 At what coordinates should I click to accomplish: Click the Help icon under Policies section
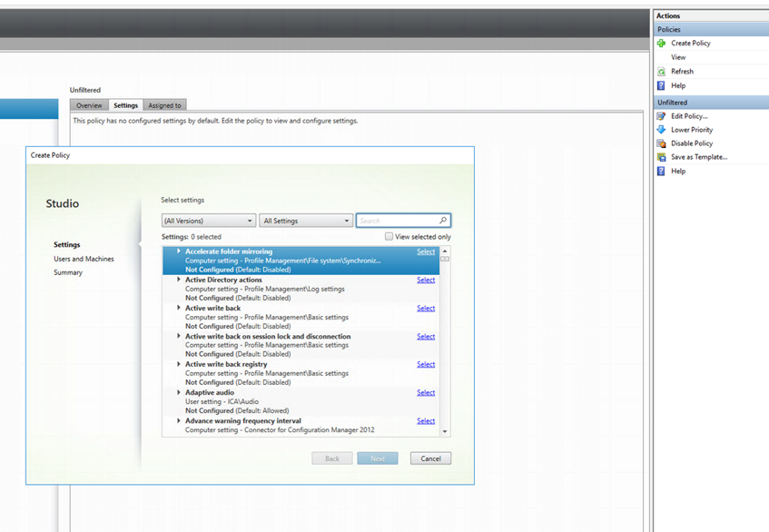[661, 86]
